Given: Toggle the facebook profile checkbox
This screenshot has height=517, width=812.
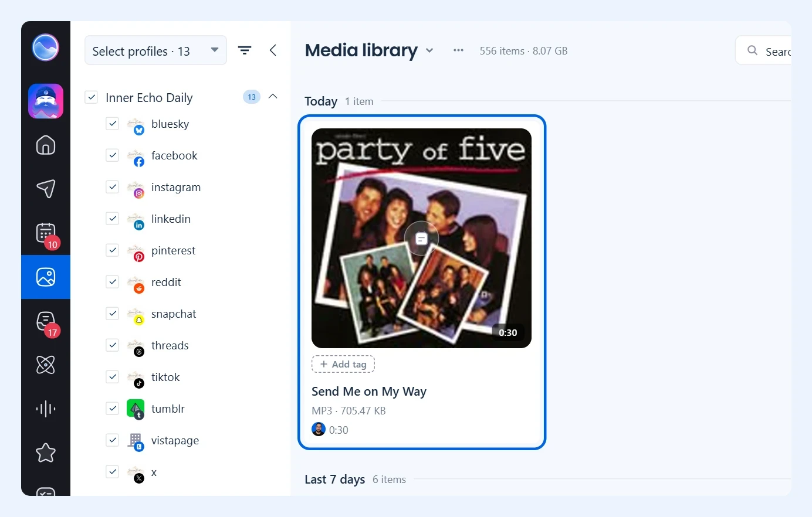Looking at the screenshot, I should [x=112, y=155].
